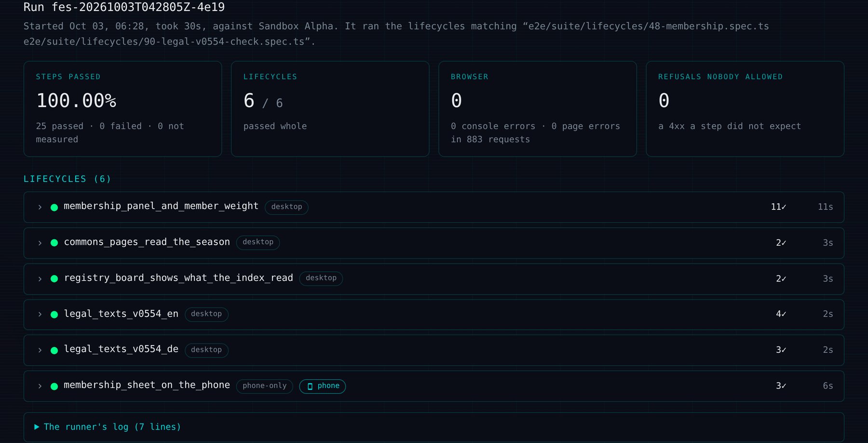Click green status dot of registry_board_shows_what_the_index_read
Screen dimensions: 868x443
pos(54,279)
